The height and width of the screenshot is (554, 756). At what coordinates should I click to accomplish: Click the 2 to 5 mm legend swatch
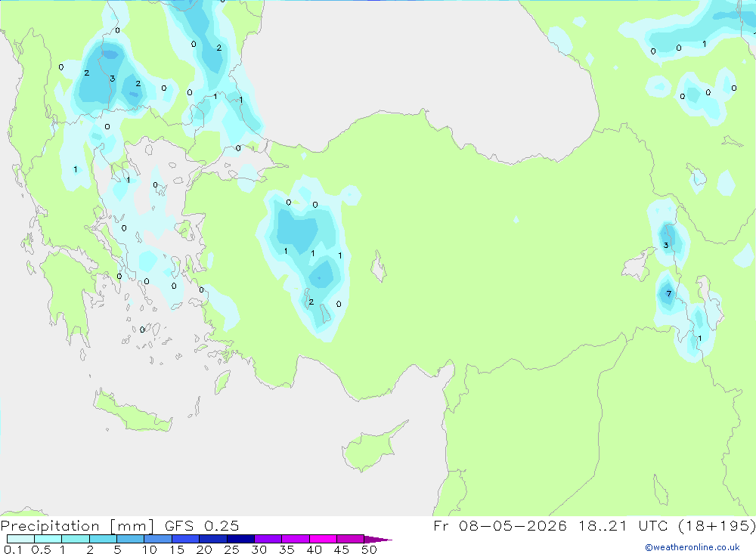103,539
